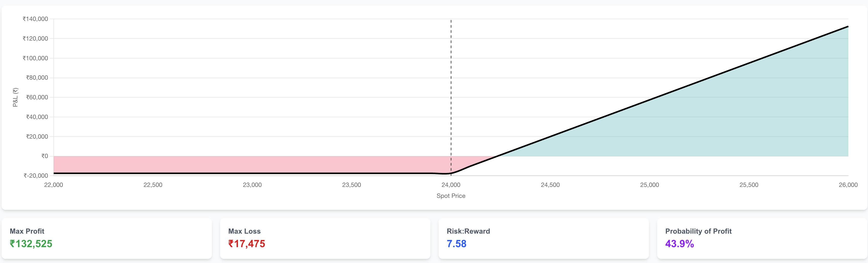Viewport: 868px width, 263px height.
Task: Click the Risk:Reward card label
Action: click(468, 231)
